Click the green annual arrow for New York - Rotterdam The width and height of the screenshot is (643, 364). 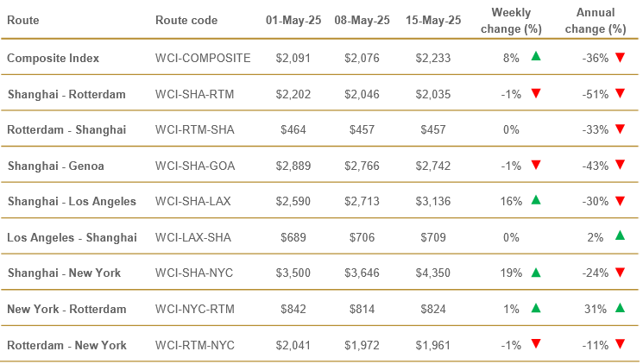620,307
